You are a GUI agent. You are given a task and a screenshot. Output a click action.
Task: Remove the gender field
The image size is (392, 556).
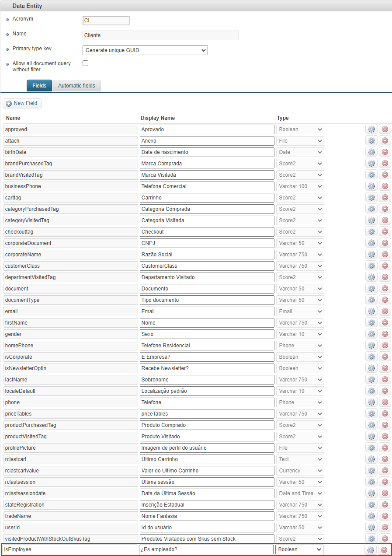(385, 334)
